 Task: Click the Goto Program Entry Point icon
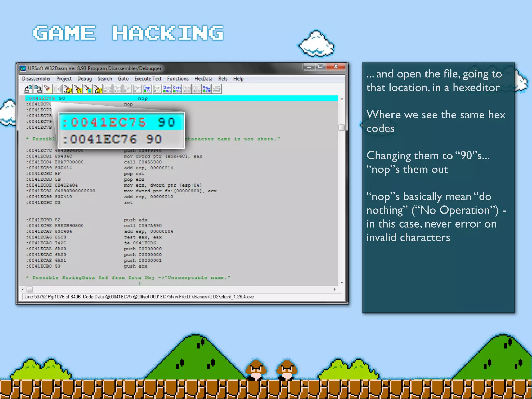pos(78,89)
